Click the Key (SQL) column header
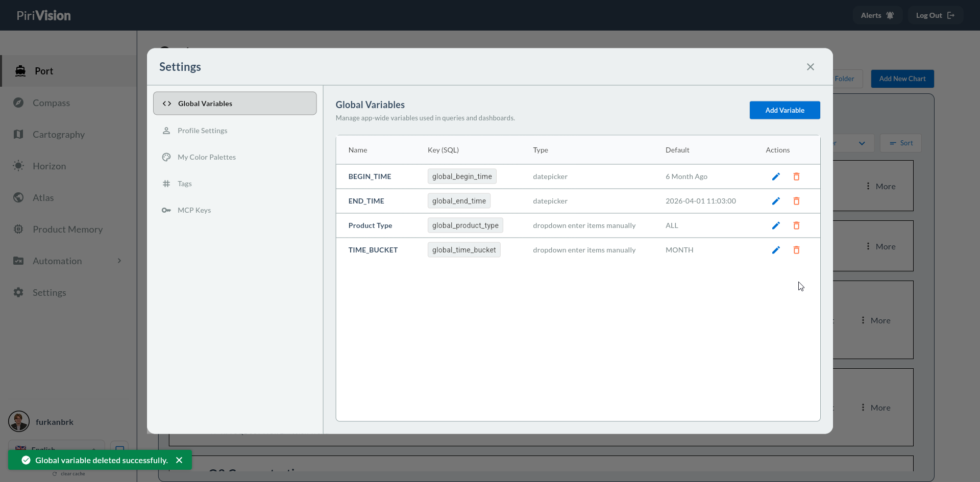The height and width of the screenshot is (482, 980). [x=443, y=150]
